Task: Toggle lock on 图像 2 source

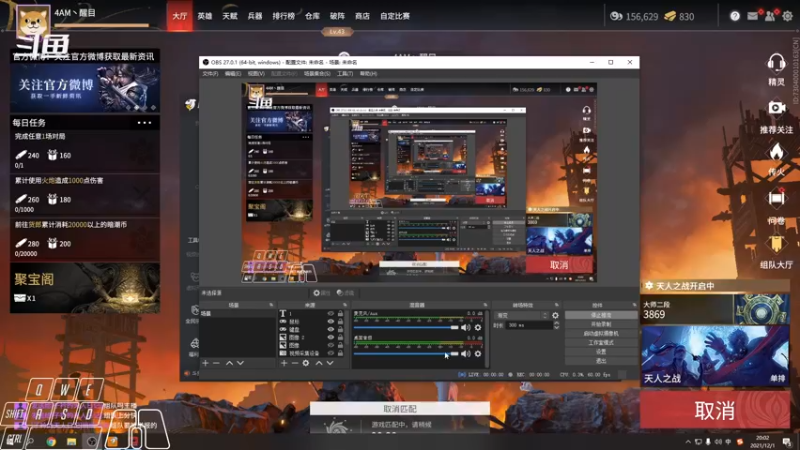Action: click(x=340, y=337)
